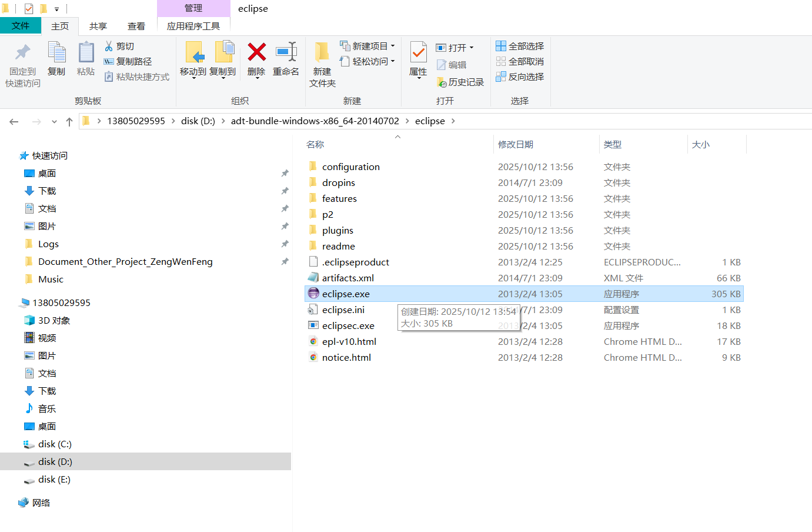Unpin Document_Other_Project_ZengWenFeng pin icon
The image size is (812, 532).
285,261
